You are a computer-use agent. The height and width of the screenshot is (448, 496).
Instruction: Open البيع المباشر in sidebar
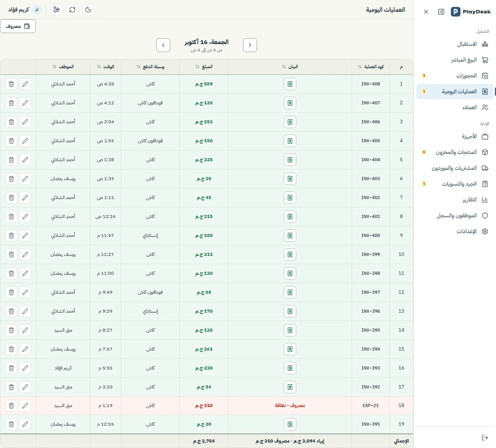click(455, 60)
